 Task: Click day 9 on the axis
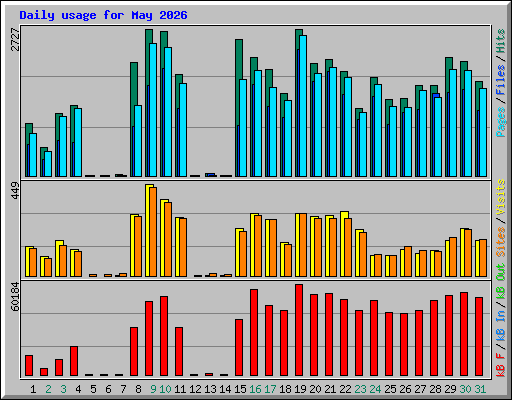point(153,389)
